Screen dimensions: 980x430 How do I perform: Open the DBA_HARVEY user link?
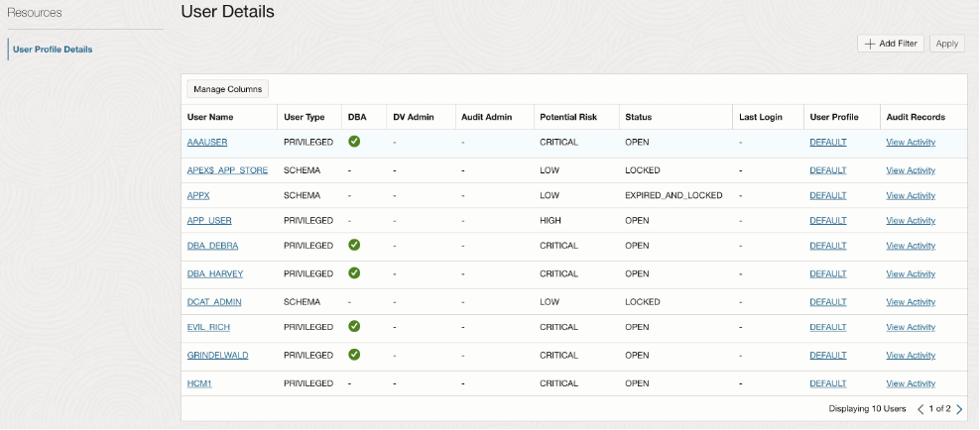pos(215,274)
